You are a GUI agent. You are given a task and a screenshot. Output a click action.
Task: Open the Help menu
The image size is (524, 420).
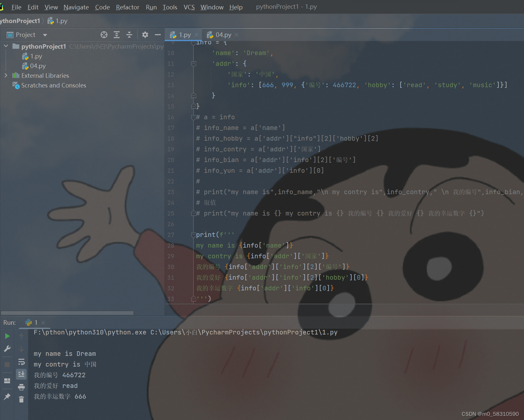(236, 7)
